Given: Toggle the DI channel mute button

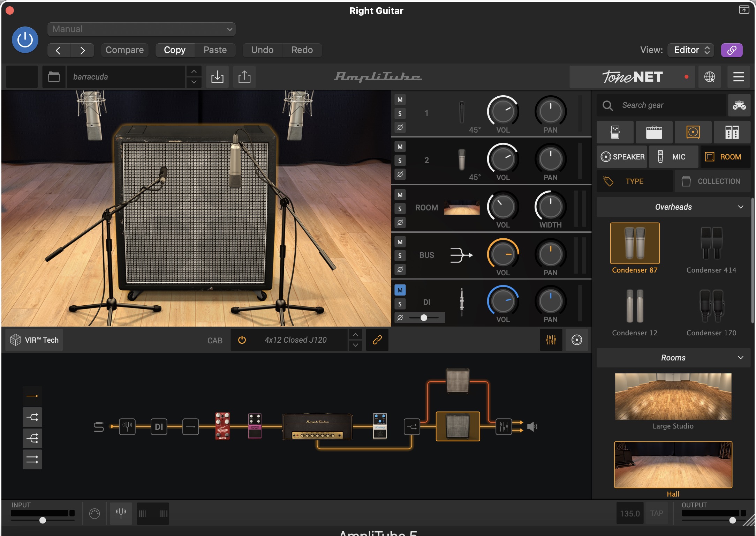Looking at the screenshot, I should [400, 290].
